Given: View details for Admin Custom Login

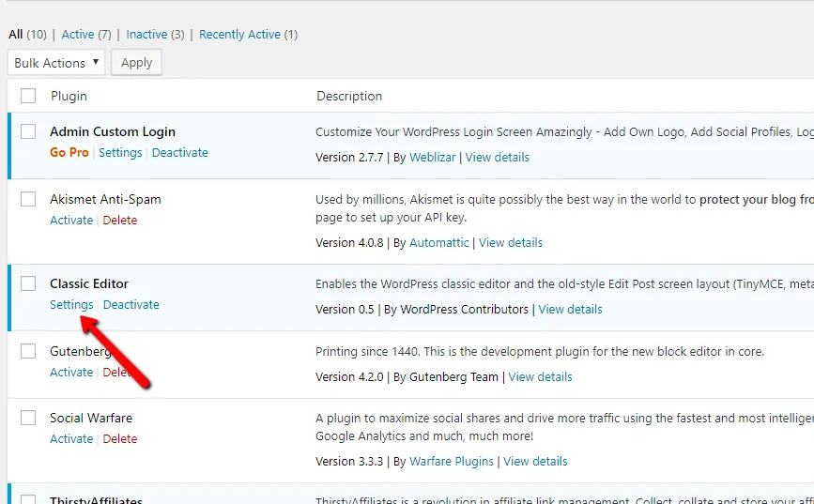Looking at the screenshot, I should pos(498,158).
